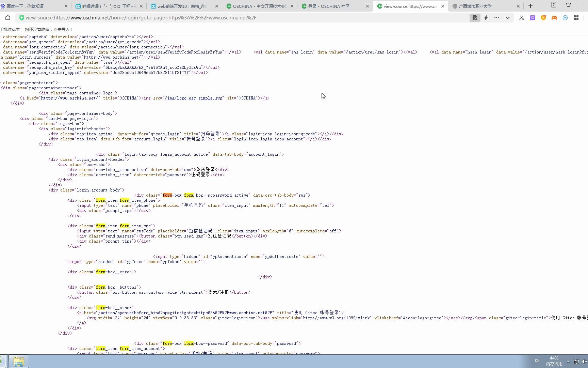Show hidden system tray icons arrow
Viewport: 588px width, 368px height.
pyautogui.click(x=568, y=362)
